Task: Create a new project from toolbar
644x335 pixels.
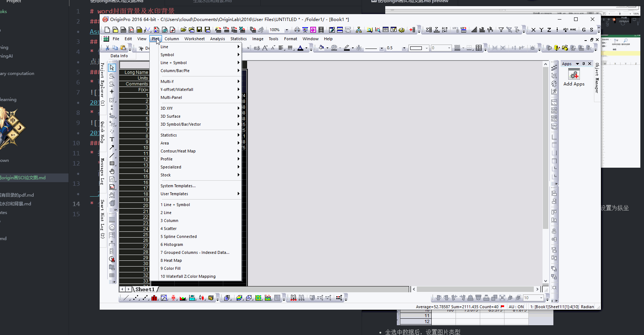Action: tap(107, 30)
